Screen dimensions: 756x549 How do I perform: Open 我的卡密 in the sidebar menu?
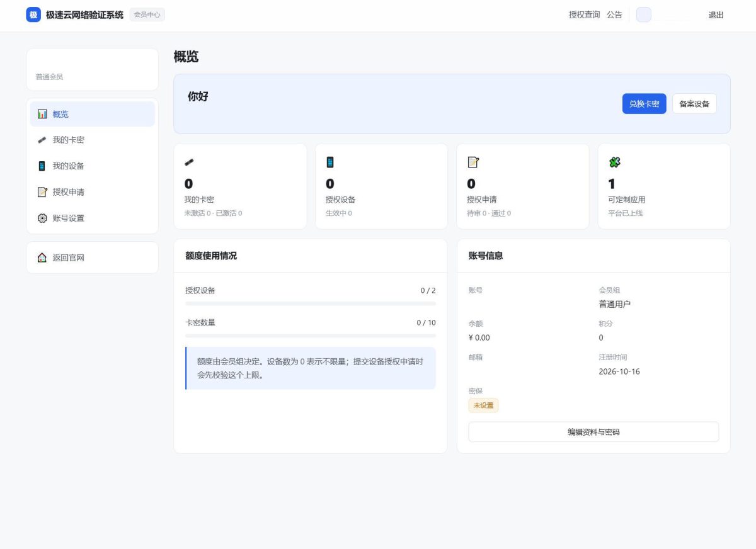click(x=93, y=140)
